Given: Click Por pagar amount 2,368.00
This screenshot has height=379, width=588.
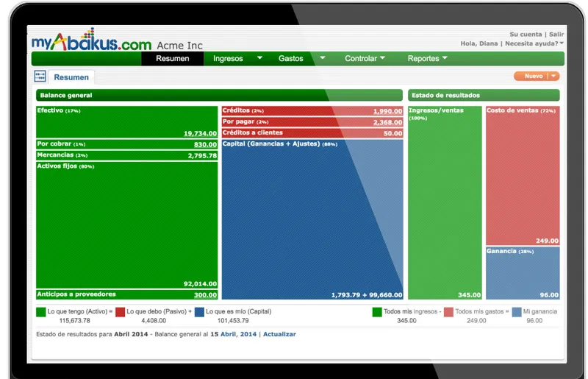Looking at the screenshot, I should [x=388, y=122].
